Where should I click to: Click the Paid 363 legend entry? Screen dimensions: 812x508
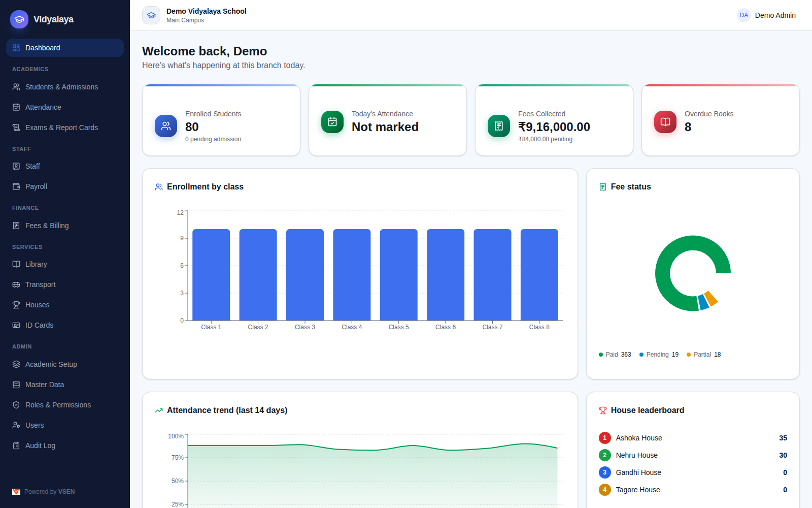[x=615, y=355]
